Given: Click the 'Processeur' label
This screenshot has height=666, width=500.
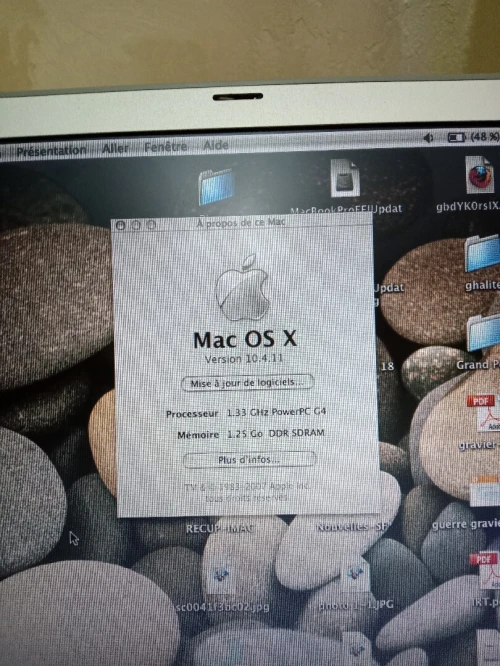Looking at the screenshot, I should (192, 414).
